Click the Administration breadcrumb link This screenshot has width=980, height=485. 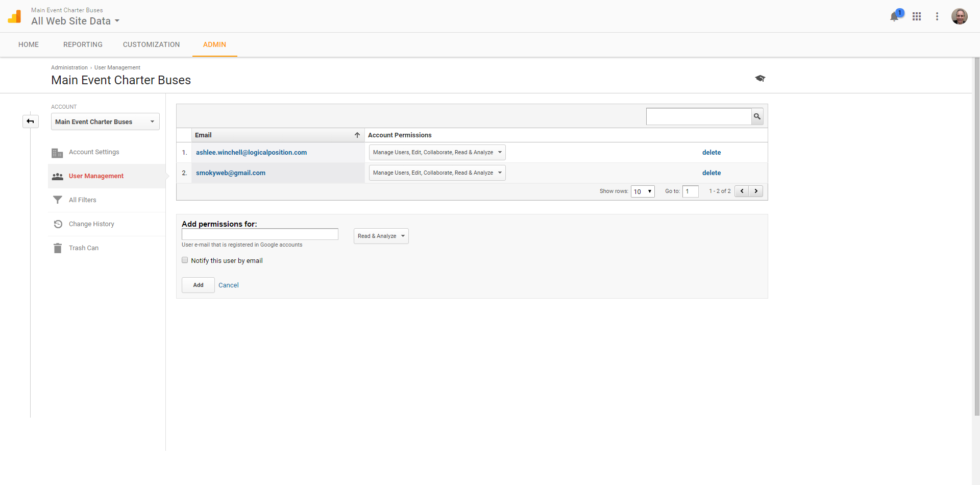[x=69, y=67]
